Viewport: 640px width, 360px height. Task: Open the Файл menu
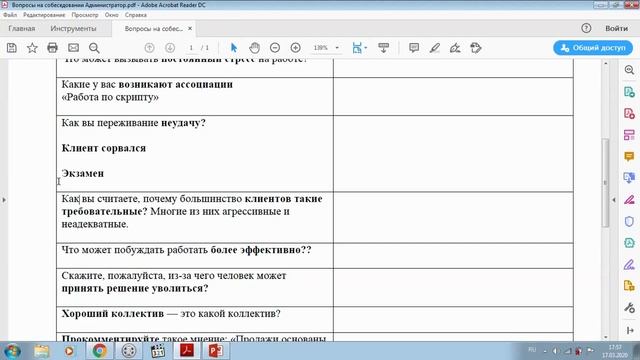tap(10, 15)
